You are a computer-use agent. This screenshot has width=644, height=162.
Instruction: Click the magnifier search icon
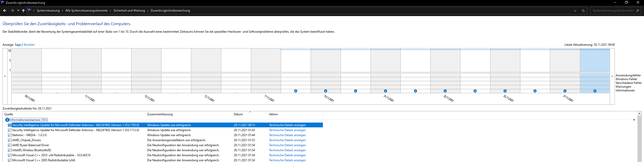637,11
